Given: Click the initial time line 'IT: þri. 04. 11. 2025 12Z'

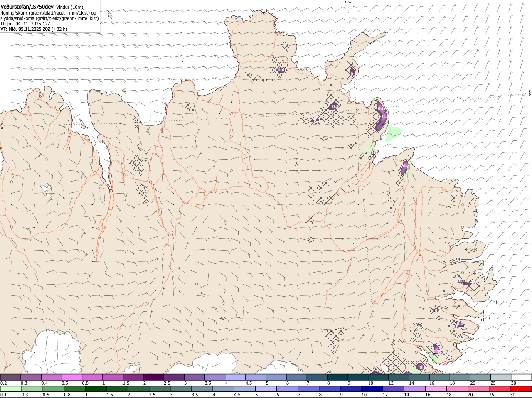Looking at the screenshot, I should point(25,24).
